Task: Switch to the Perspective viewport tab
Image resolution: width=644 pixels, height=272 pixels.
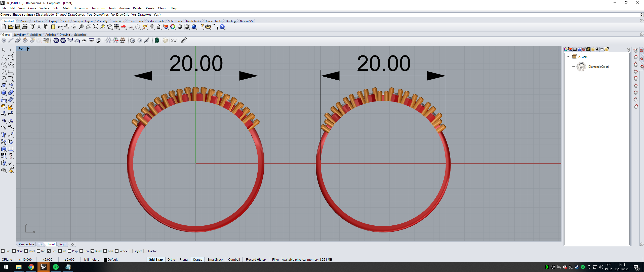Action: (26, 244)
